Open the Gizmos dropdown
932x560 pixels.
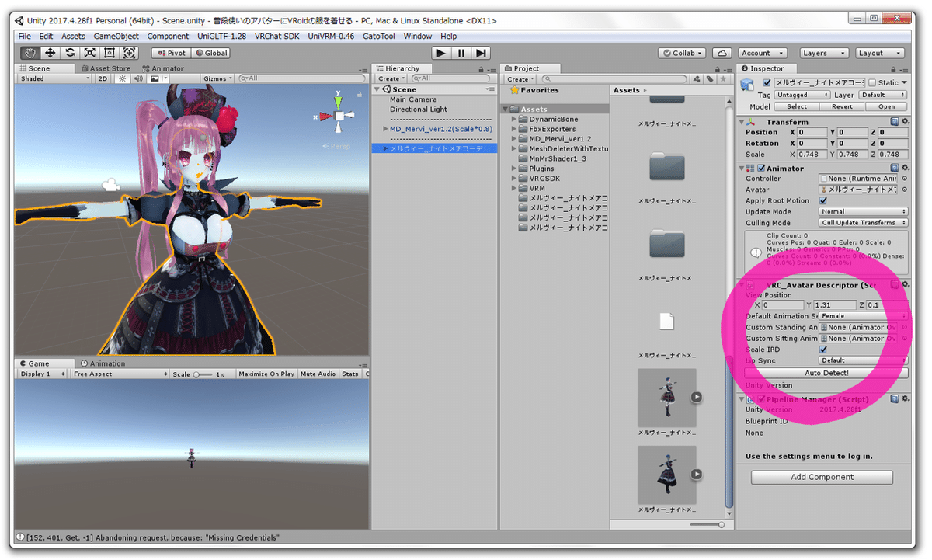pos(217,78)
